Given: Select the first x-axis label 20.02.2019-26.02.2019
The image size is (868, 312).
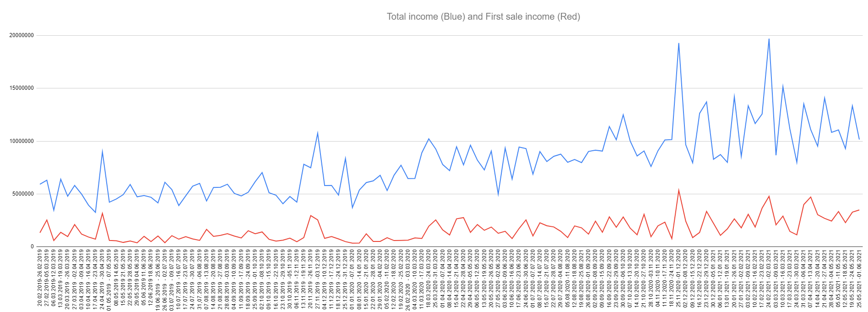Looking at the screenshot, I should [40, 278].
